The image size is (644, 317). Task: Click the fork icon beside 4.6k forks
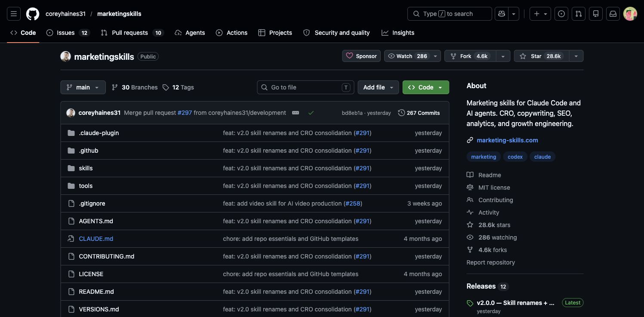coord(470,250)
